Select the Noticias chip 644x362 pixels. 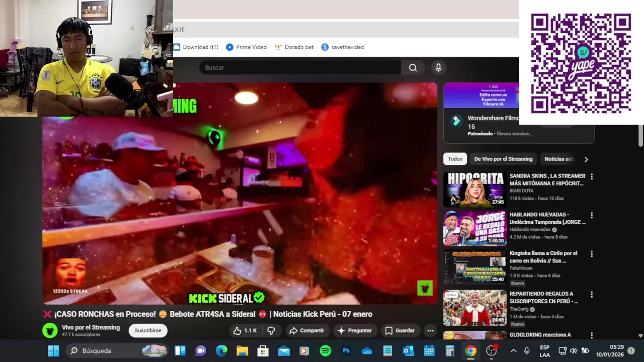point(558,159)
